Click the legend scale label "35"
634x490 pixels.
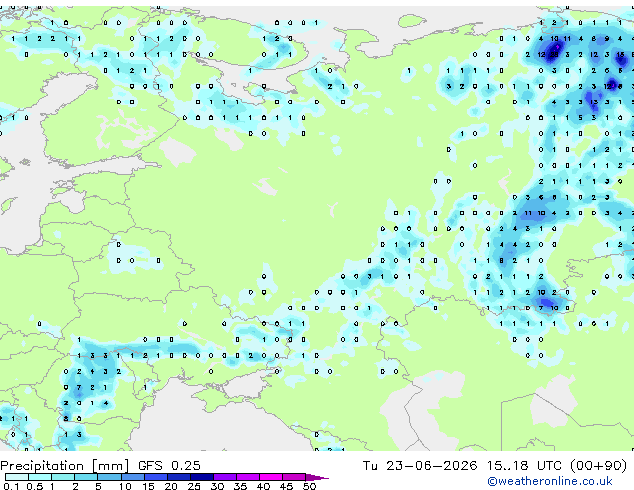[x=240, y=486]
